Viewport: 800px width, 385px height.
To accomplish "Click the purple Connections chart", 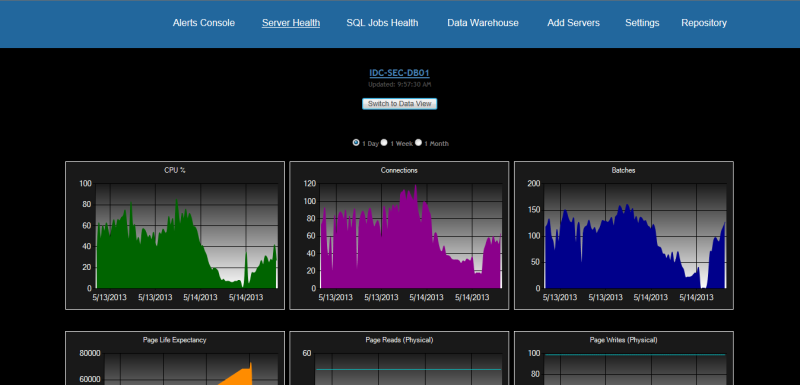I will pyautogui.click(x=399, y=236).
